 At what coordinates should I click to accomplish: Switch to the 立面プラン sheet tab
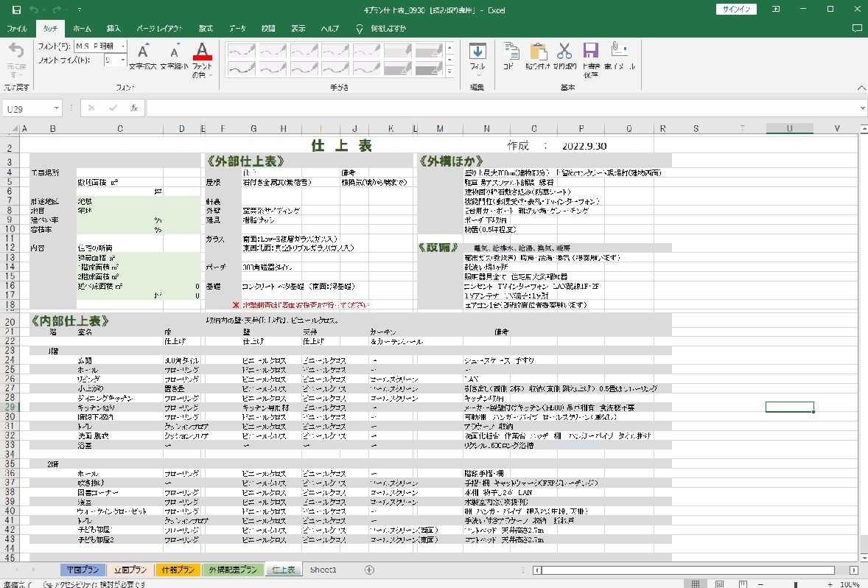coord(130,570)
